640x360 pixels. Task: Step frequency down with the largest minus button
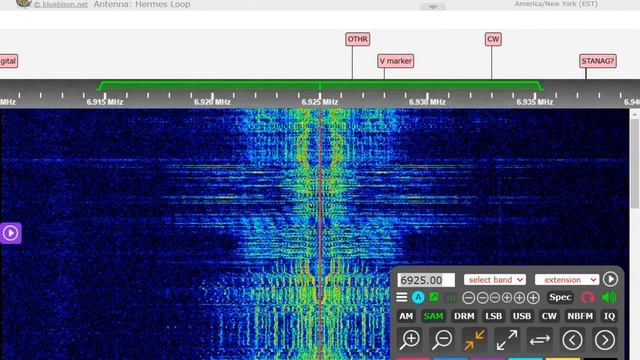tap(469, 298)
